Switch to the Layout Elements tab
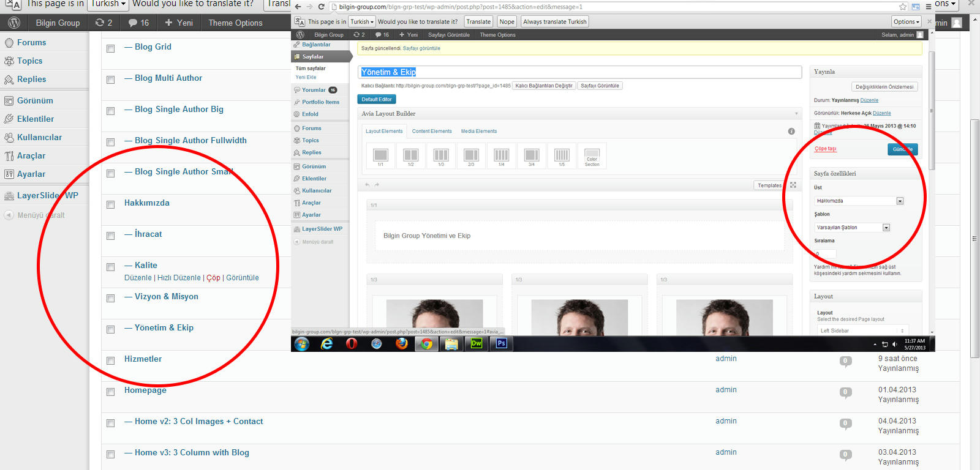The width and height of the screenshot is (980, 470). (384, 131)
